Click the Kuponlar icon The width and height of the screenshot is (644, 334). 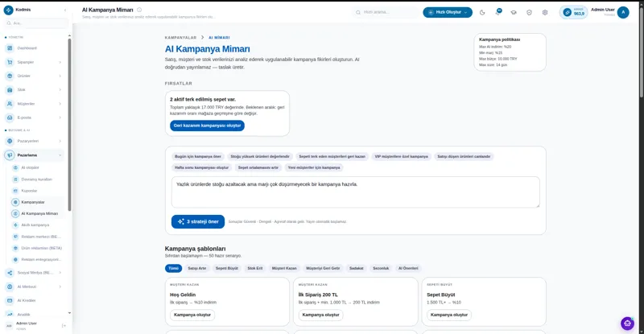(15, 191)
